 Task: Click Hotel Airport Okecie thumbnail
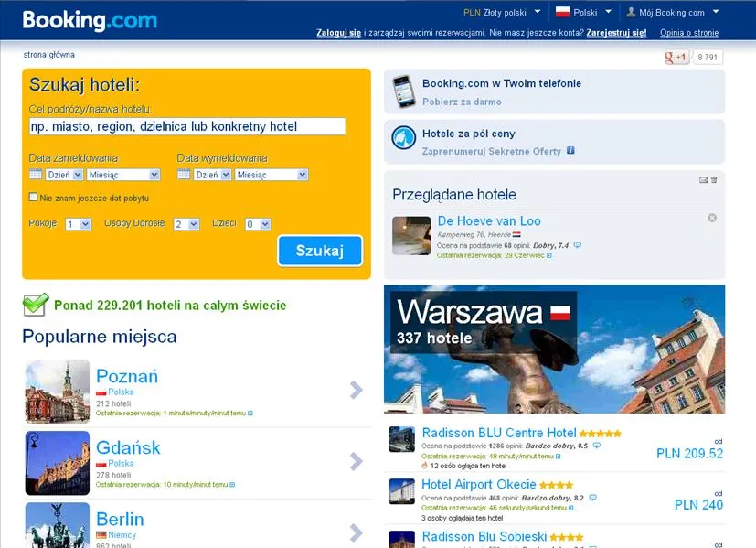point(402,491)
